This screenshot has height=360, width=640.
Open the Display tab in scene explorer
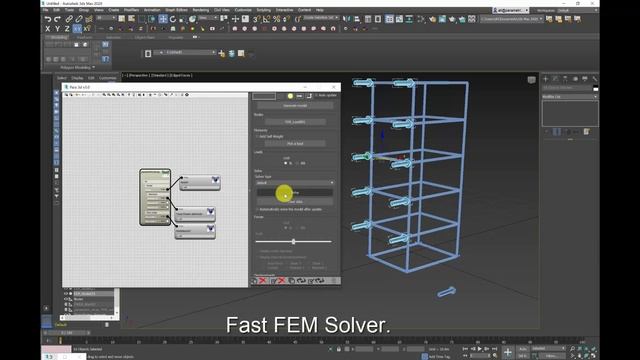[x=78, y=78]
